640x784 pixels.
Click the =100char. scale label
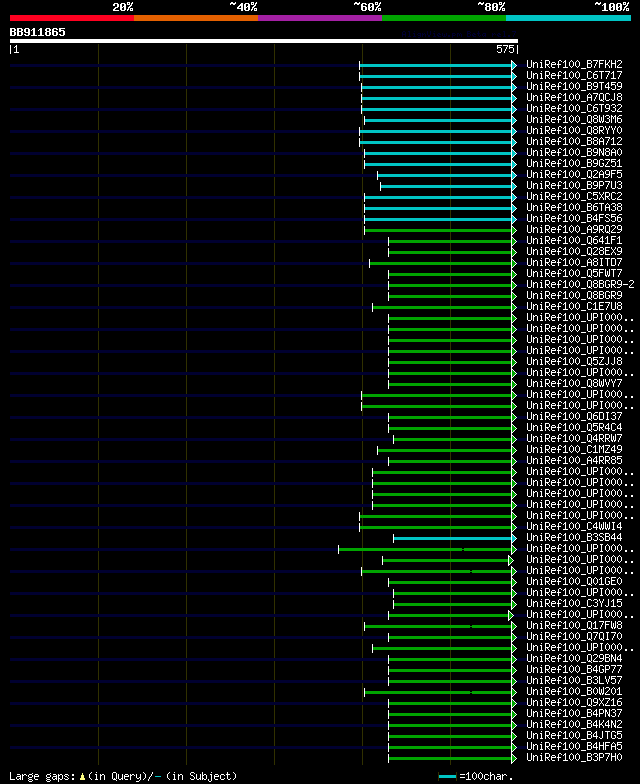(486, 776)
